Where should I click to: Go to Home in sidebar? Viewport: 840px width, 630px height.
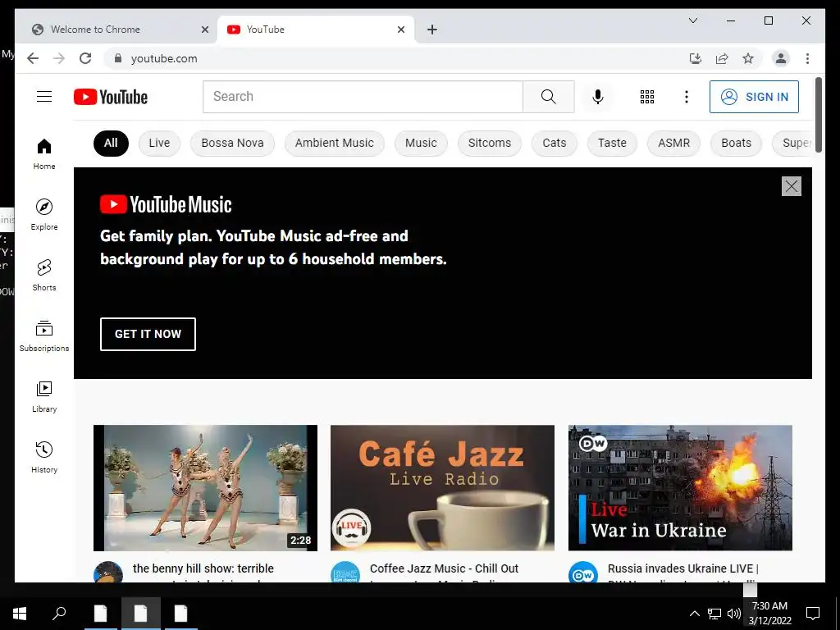coord(44,154)
